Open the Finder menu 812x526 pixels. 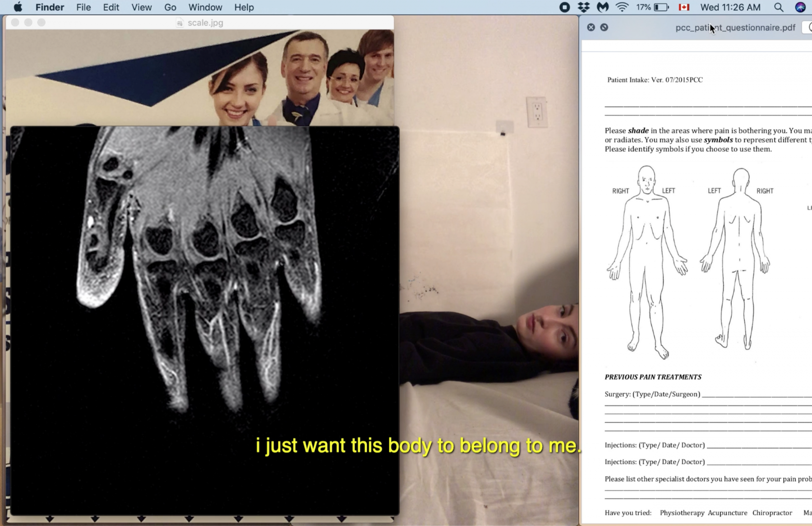50,7
